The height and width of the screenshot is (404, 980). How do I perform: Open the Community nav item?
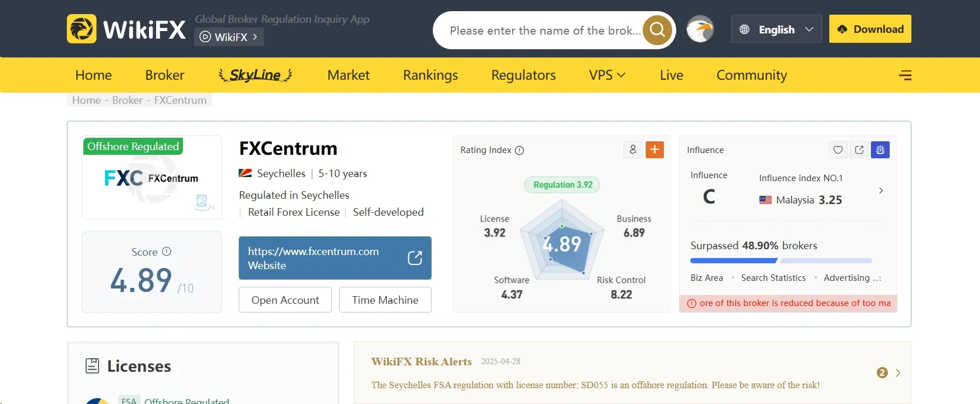(751, 75)
